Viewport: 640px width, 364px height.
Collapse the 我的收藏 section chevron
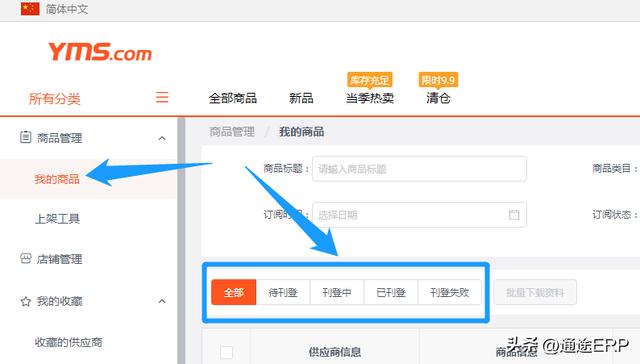pyautogui.click(x=162, y=301)
